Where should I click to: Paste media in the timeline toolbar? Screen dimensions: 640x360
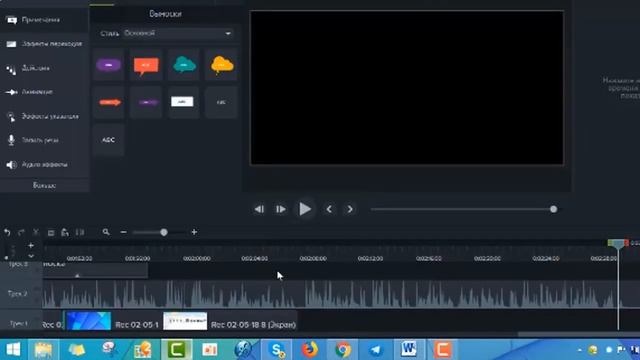coord(65,232)
